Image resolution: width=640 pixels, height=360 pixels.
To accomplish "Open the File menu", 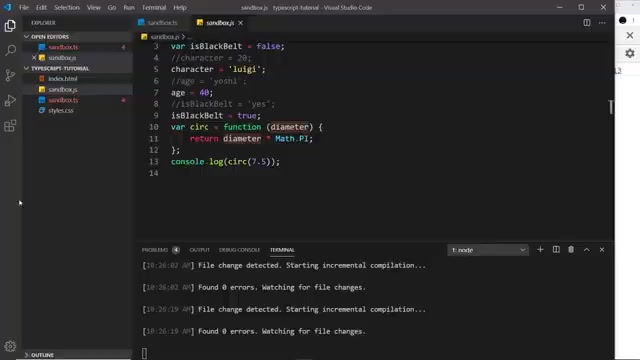I will coord(24,7).
